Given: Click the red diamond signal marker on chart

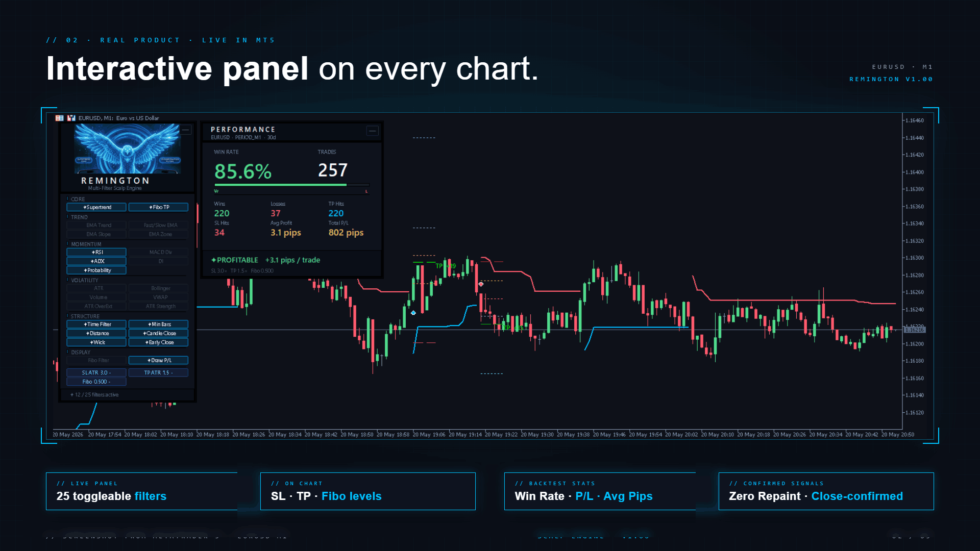Looking at the screenshot, I should click(481, 284).
